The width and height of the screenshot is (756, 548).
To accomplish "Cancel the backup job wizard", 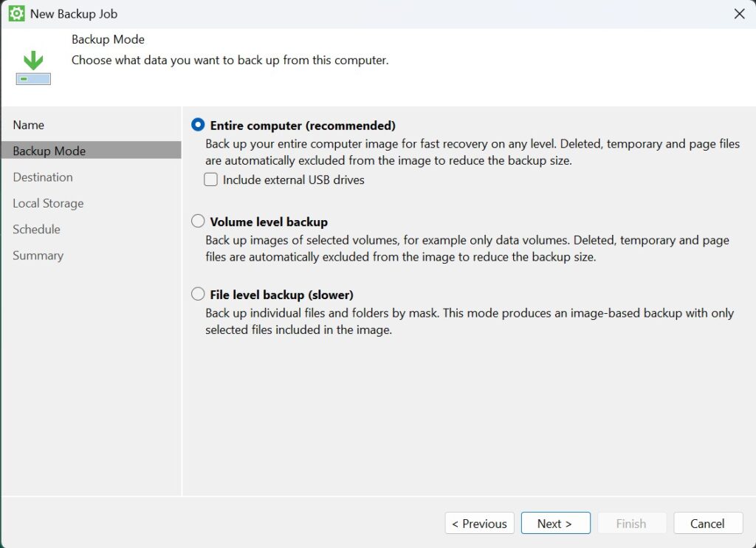I will tap(707, 524).
